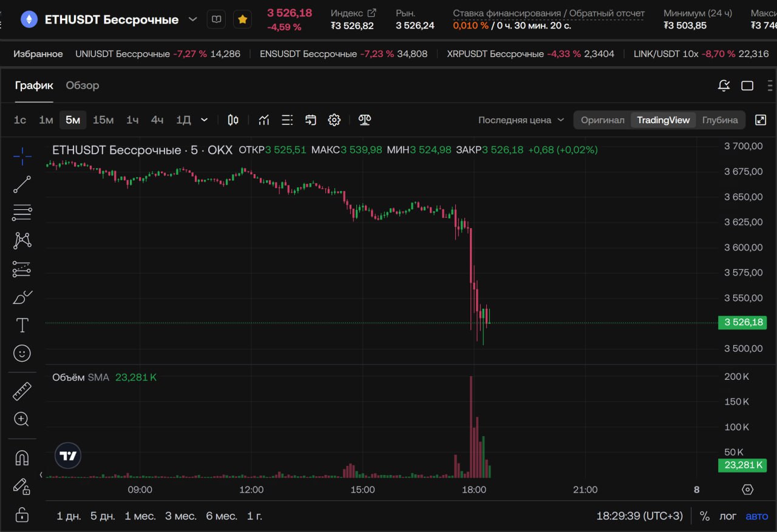Click the candlestick chart type icon
The height and width of the screenshot is (532, 777).
coord(233,120)
